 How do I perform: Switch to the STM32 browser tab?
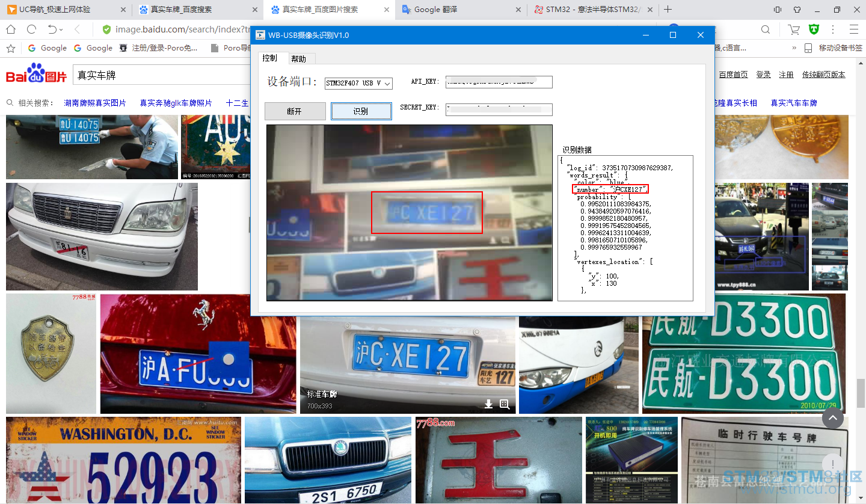(x=589, y=10)
